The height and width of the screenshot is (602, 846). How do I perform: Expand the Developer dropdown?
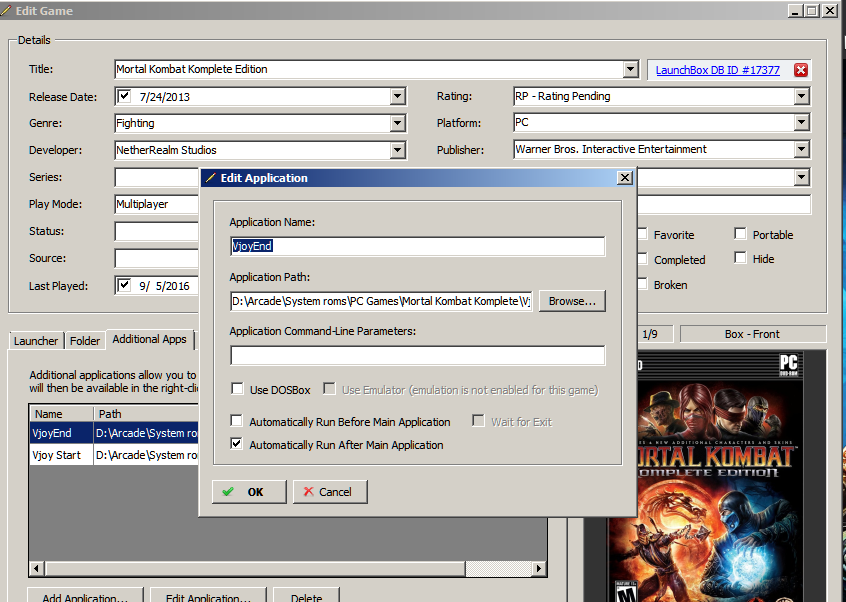point(397,150)
